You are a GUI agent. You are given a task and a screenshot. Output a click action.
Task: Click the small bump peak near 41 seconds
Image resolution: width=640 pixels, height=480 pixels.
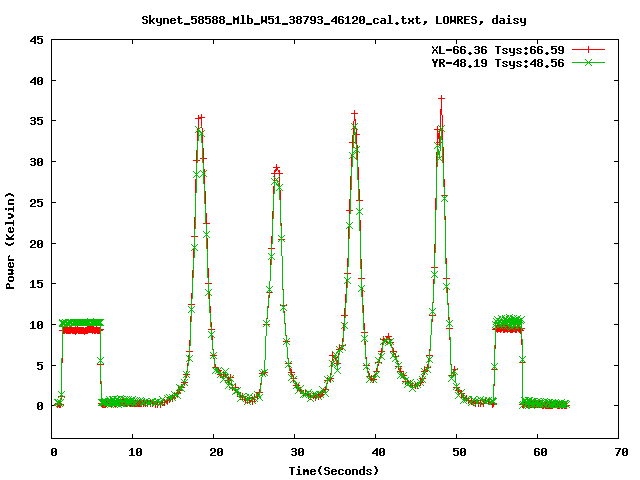pos(388,337)
